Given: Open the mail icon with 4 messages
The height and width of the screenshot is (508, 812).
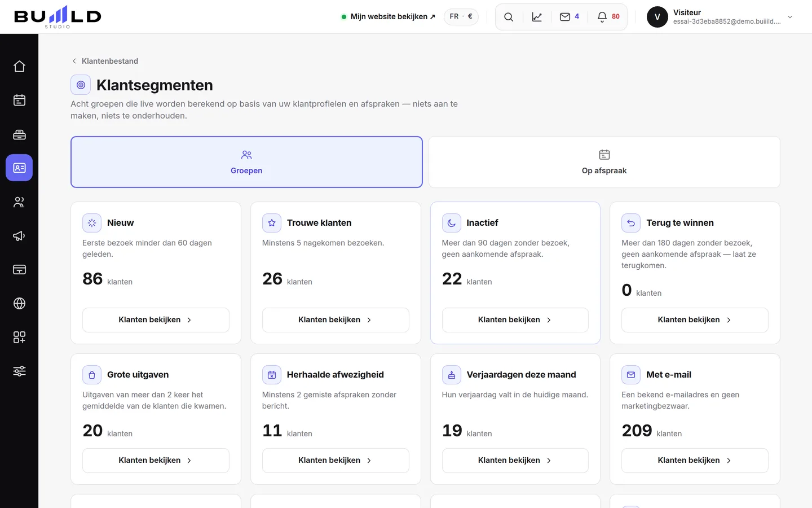Looking at the screenshot, I should (x=569, y=17).
